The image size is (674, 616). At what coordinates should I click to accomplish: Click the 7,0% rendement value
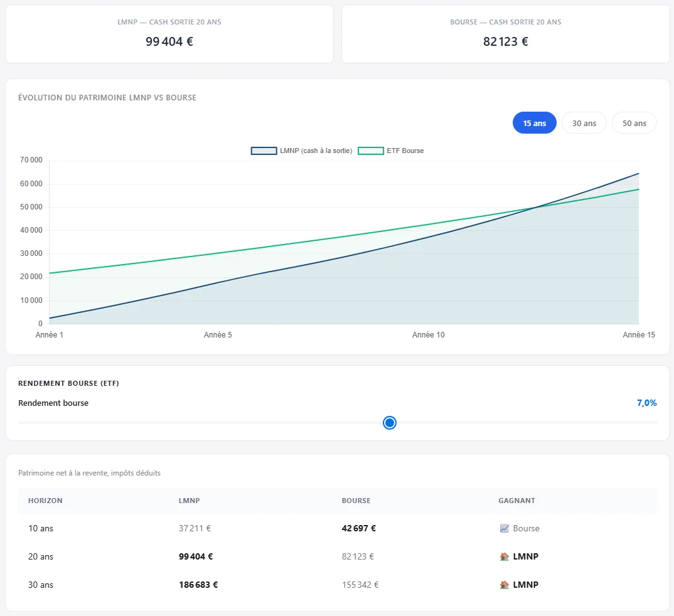tap(646, 403)
